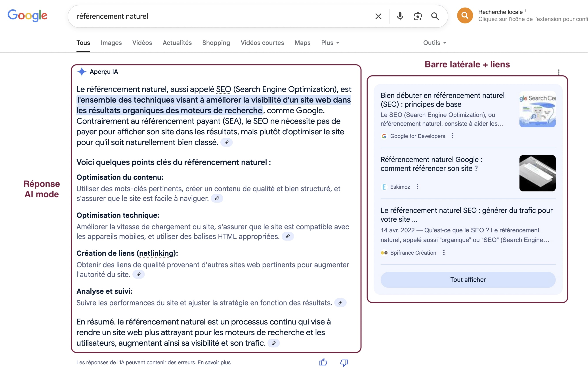
Task: Click the 'Recherche locale' extension title
Action: point(500,12)
